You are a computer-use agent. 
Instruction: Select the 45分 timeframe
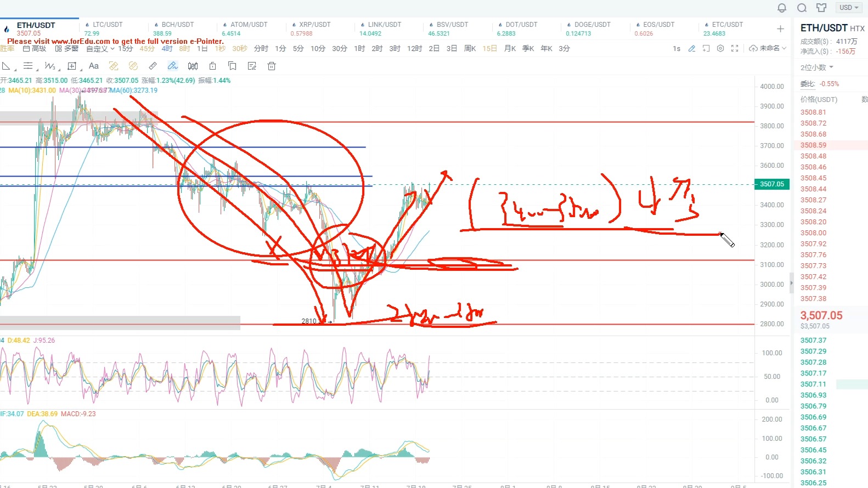pyautogui.click(x=147, y=49)
